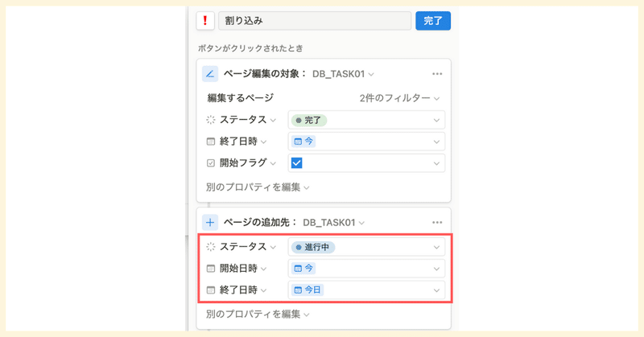This screenshot has height=337, width=644.
Task: Click the 進行中 status tag
Action: click(x=313, y=247)
